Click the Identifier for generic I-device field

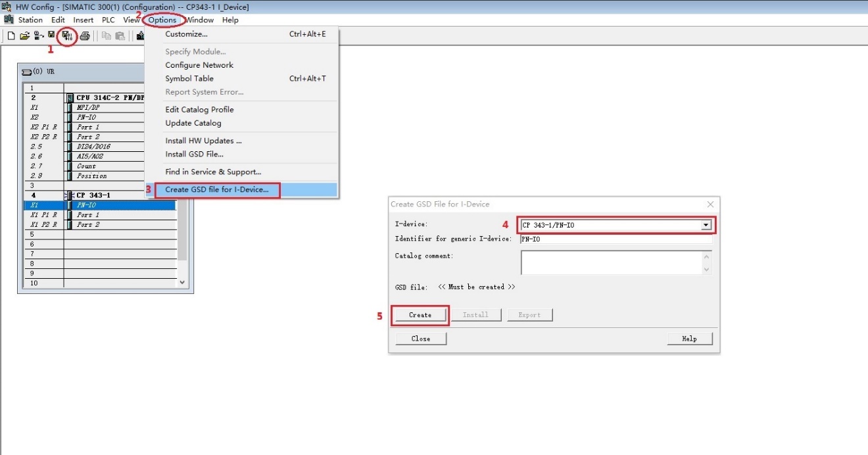tap(616, 239)
